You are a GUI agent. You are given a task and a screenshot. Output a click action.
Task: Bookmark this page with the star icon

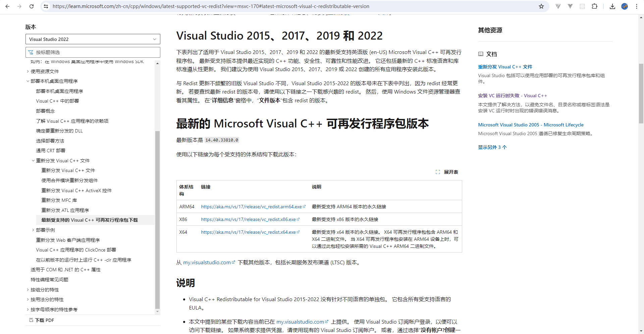[541, 6]
